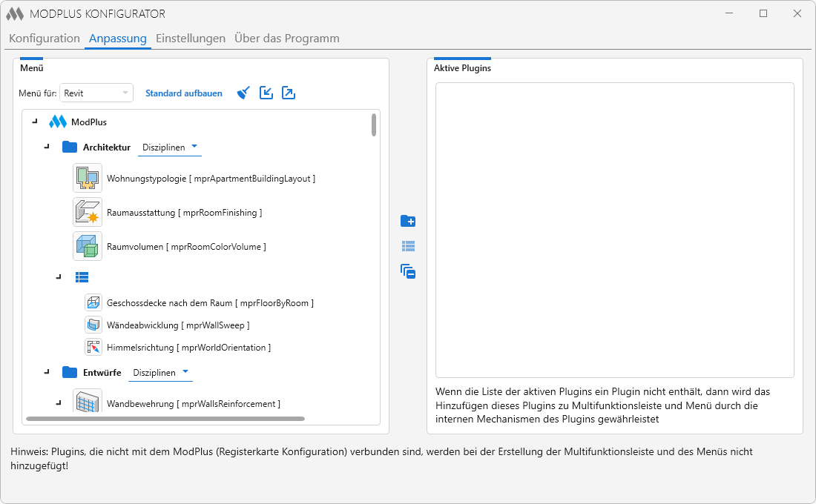
Task: Select the Anpassung tab
Action: [x=118, y=39]
